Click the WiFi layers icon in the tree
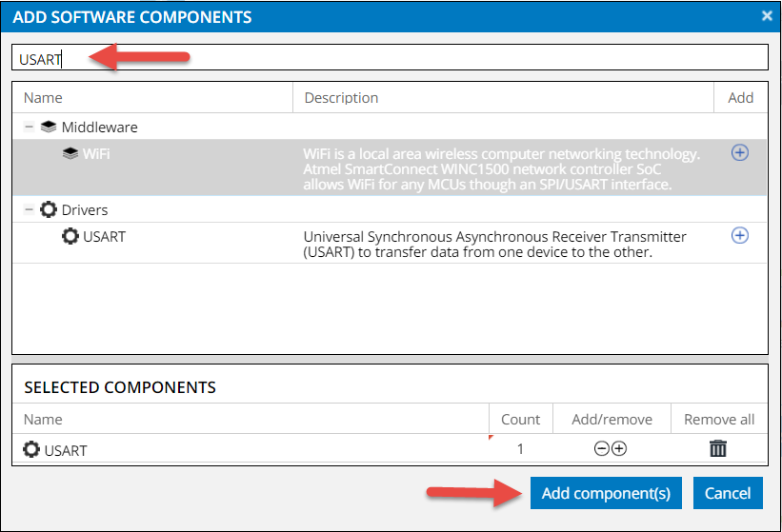 tap(70, 153)
